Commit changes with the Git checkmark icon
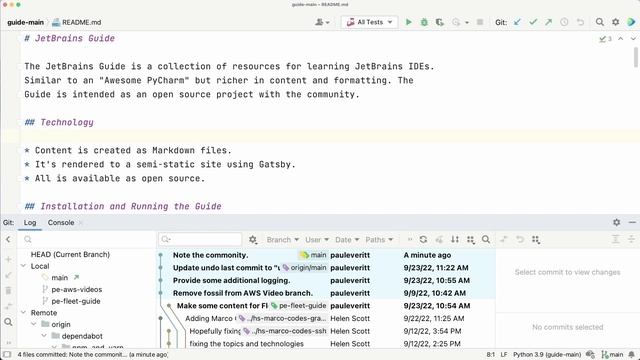This screenshot has height=360, width=640. pos(533,22)
